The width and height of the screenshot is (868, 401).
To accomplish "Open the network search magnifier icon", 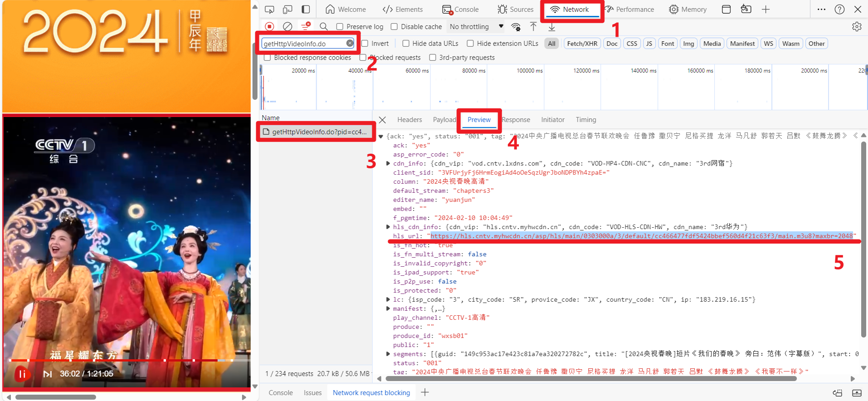I will (323, 27).
